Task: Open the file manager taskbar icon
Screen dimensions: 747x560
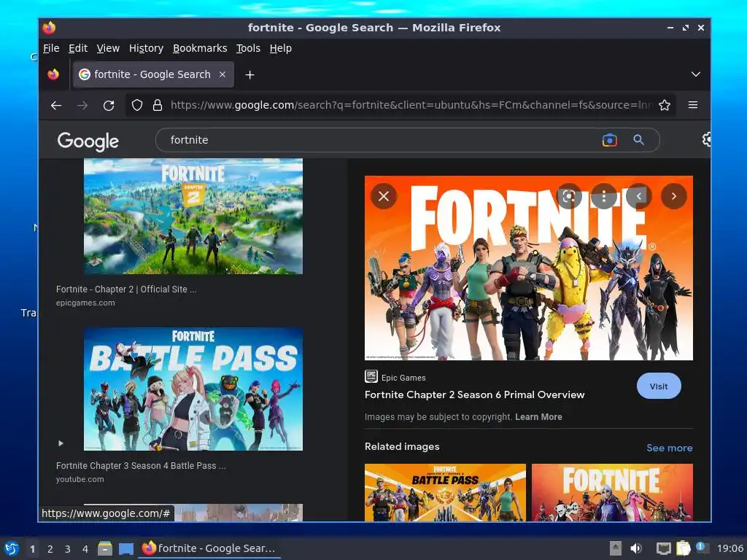Action: coord(105,548)
